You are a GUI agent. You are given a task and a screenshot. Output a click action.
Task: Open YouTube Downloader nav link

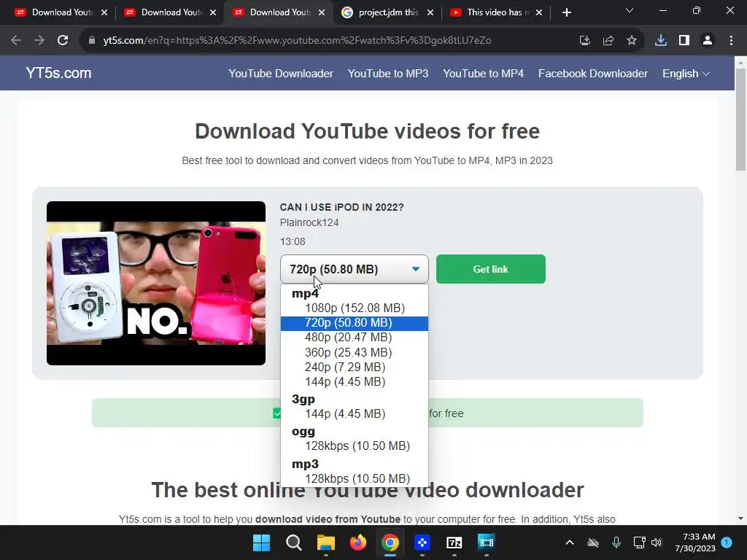(281, 74)
